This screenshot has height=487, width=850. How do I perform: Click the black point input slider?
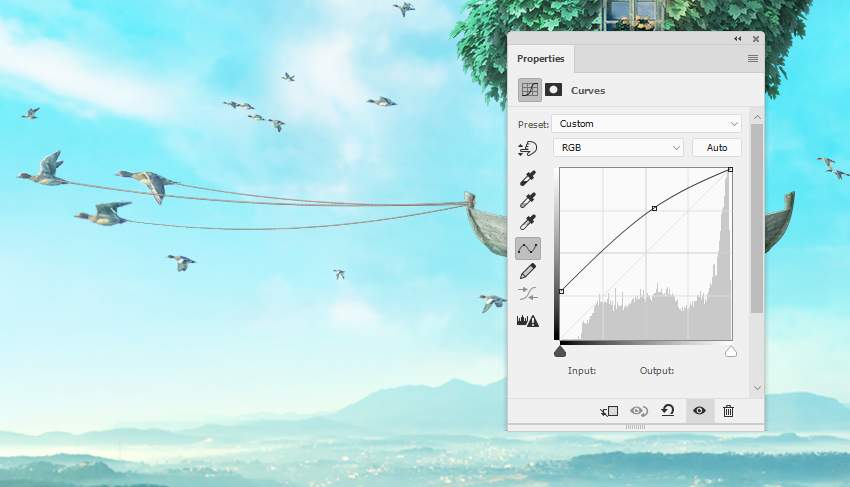[560, 352]
